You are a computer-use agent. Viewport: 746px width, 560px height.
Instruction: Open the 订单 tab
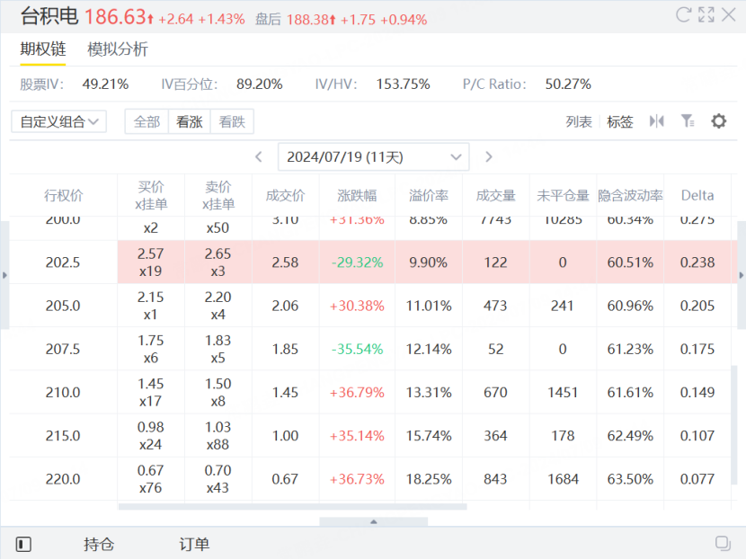[x=194, y=544]
